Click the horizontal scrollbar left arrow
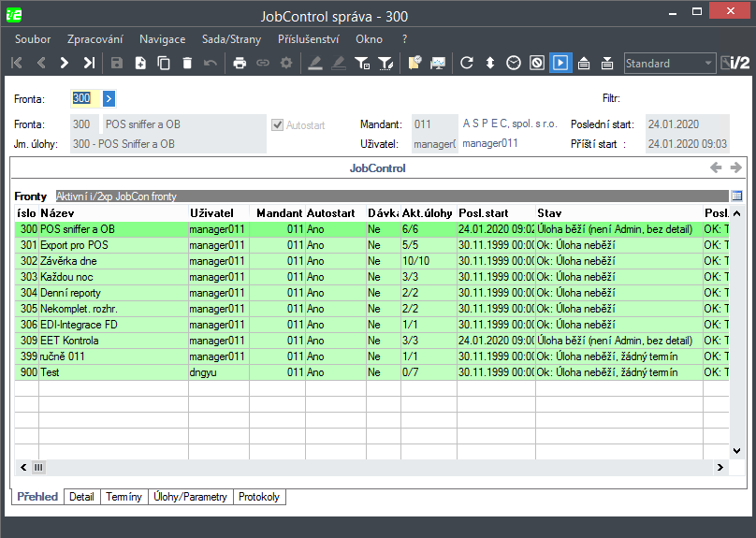The height and width of the screenshot is (538, 756). (23, 467)
